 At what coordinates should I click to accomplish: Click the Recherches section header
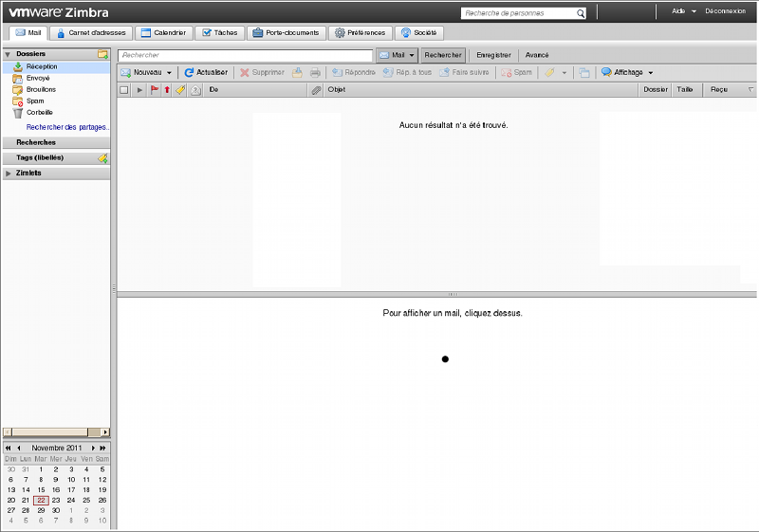point(57,142)
